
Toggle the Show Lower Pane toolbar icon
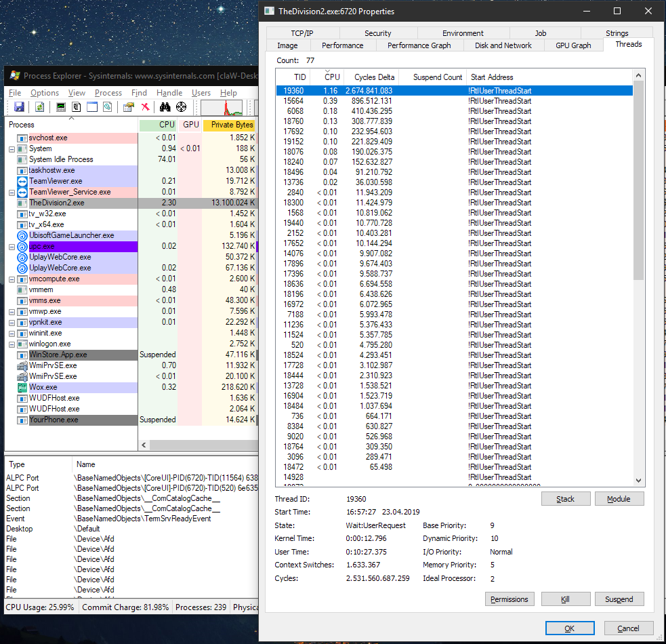pyautogui.click(x=92, y=107)
